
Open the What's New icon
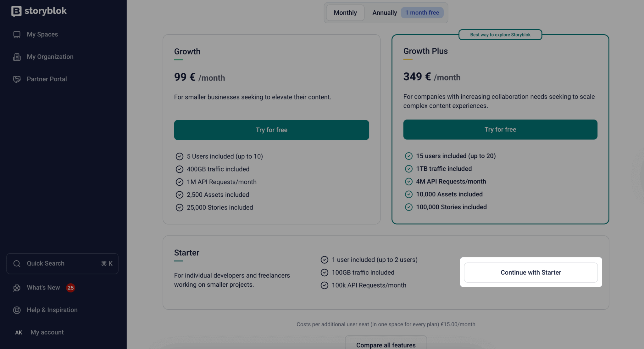pyautogui.click(x=17, y=288)
